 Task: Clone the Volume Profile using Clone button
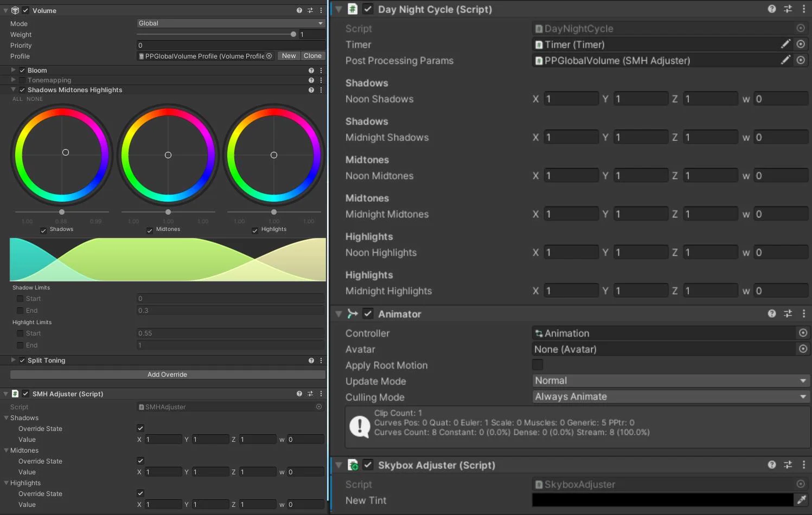point(313,55)
